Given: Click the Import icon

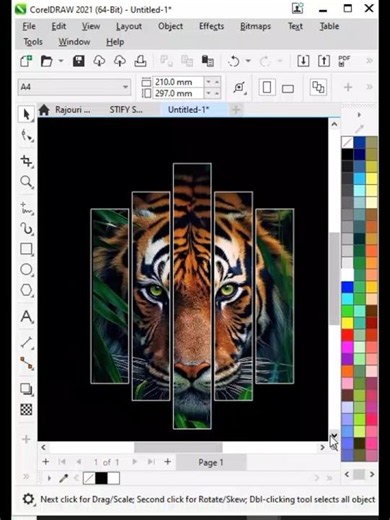Looking at the screenshot, I should click(303, 61).
